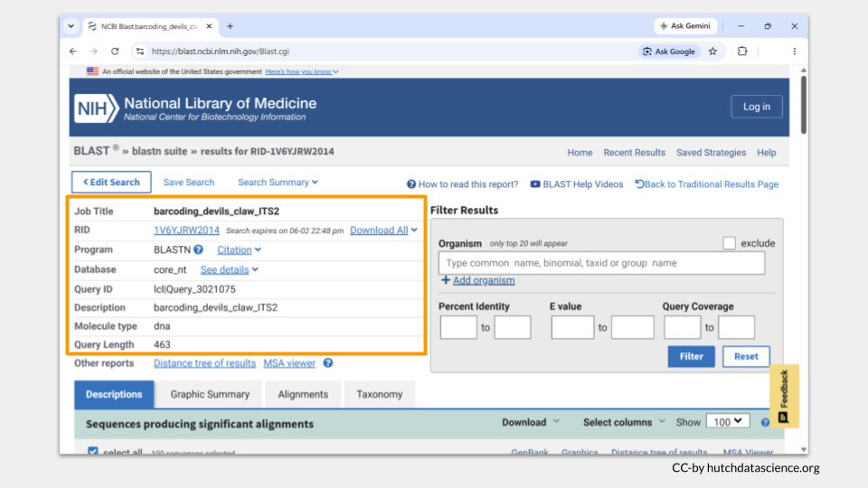This screenshot has width=868, height=488.
Task: Click the Save Search link
Action: pyautogui.click(x=189, y=182)
